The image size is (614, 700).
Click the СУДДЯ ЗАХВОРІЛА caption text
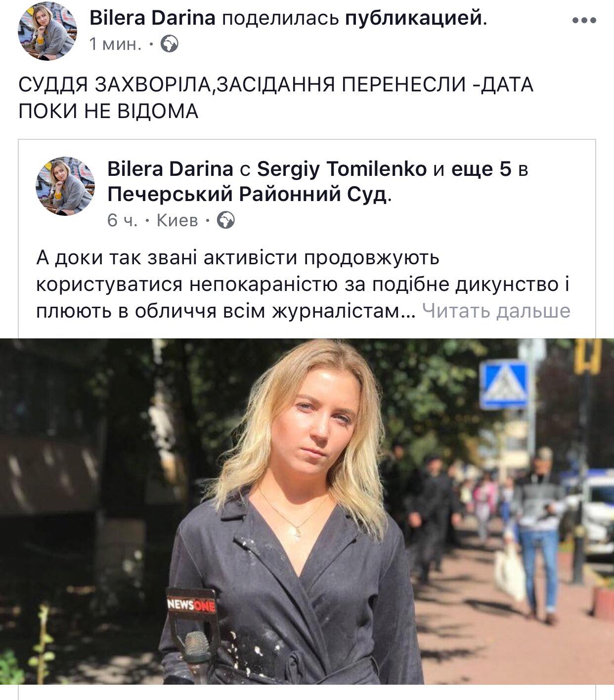tap(276, 98)
